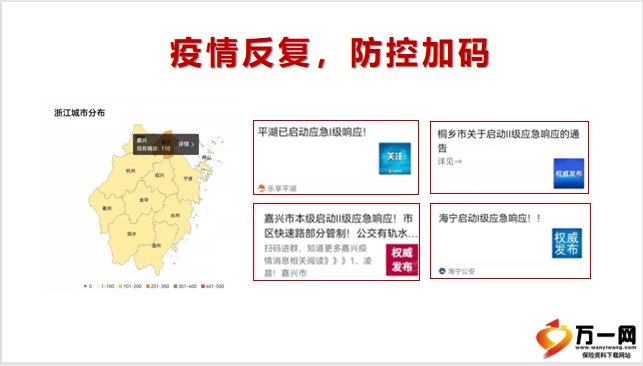
Task: Click the 浙江城市分布 chart title
Action: (x=80, y=113)
